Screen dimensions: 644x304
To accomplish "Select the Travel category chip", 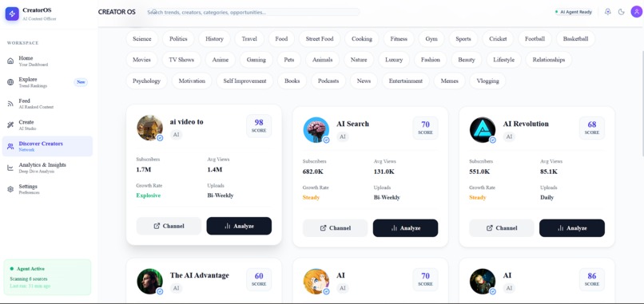I will (x=249, y=38).
